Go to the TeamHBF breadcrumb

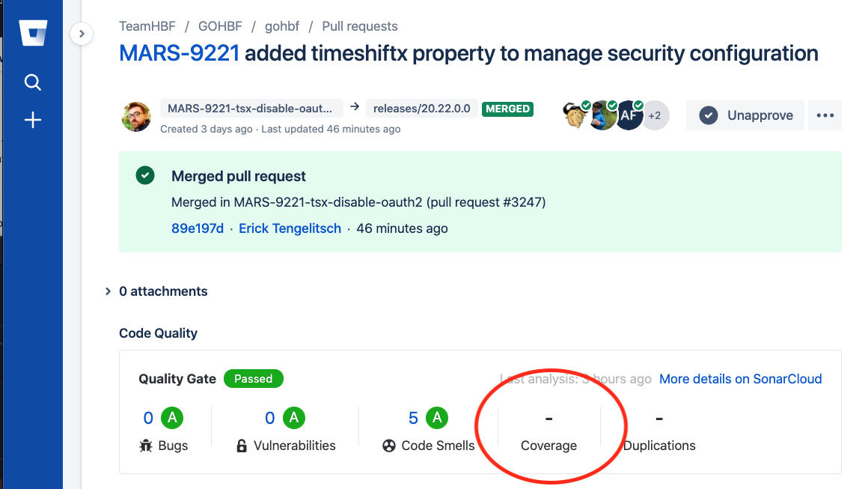(x=147, y=26)
